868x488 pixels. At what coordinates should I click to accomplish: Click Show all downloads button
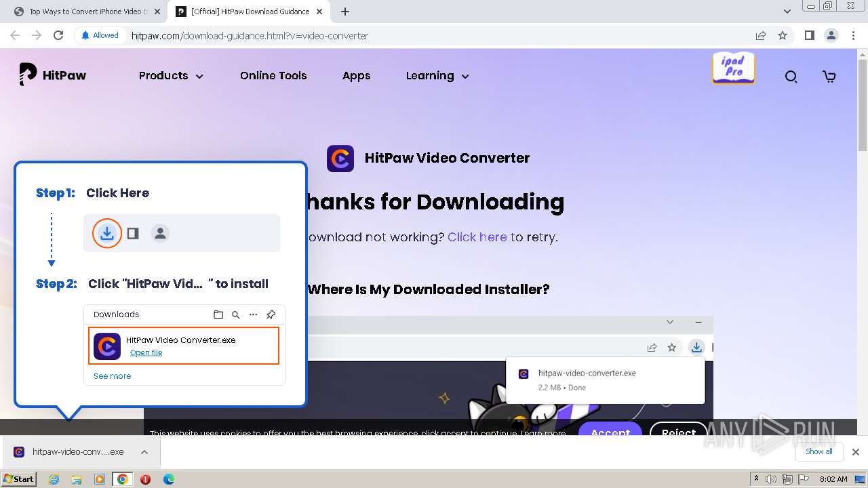[x=819, y=451]
